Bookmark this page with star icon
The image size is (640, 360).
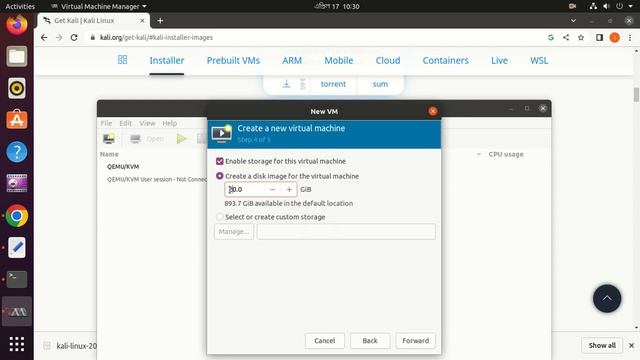click(x=581, y=38)
